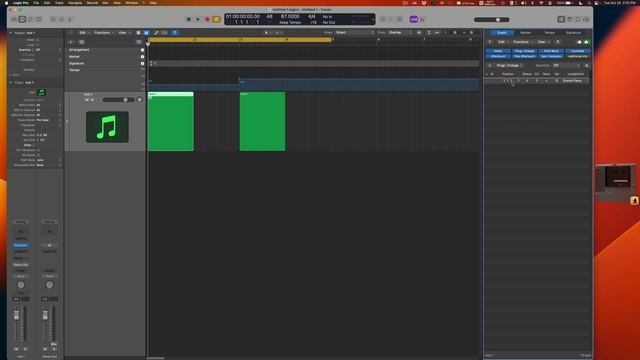This screenshot has height=360, width=640.
Task: Toggle the List Editors button
Action: pos(561,19)
